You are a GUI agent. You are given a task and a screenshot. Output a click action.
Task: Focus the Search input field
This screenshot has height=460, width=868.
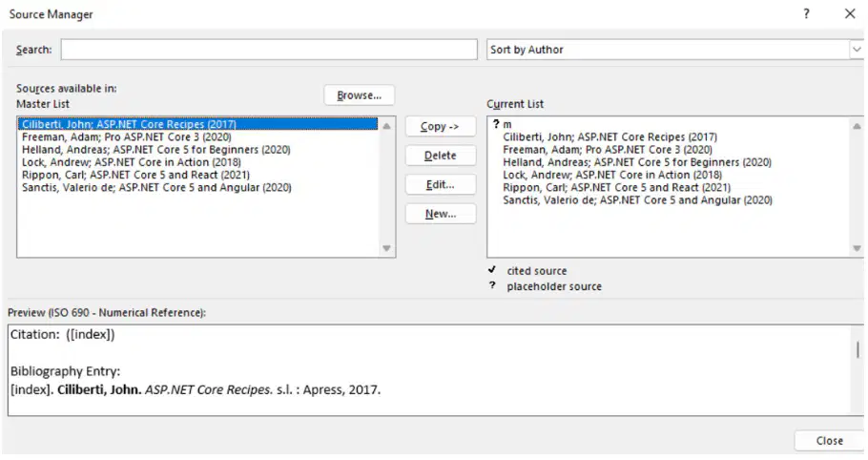[269, 50]
